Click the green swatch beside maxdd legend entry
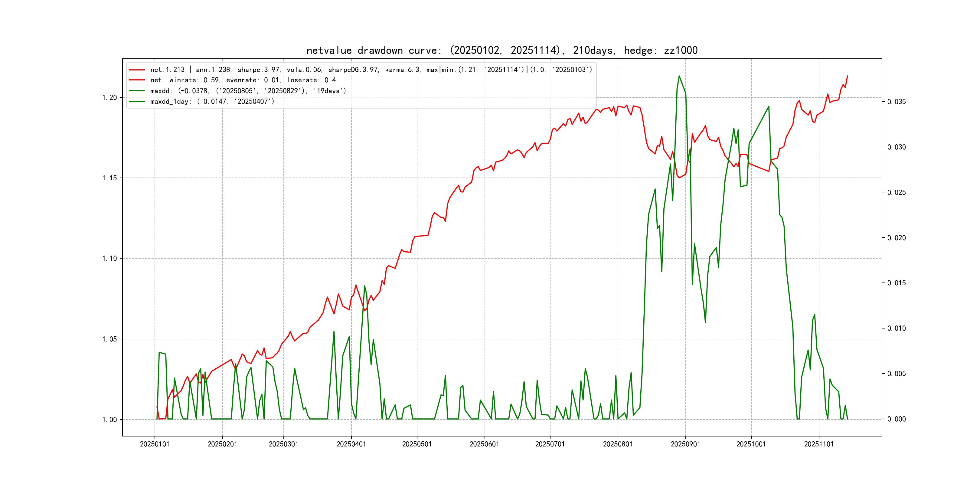 pos(137,90)
